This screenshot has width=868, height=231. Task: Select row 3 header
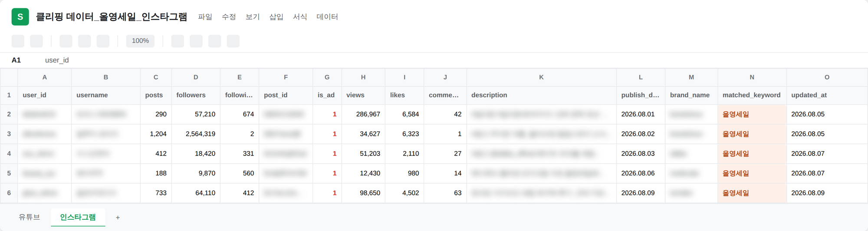click(9, 134)
